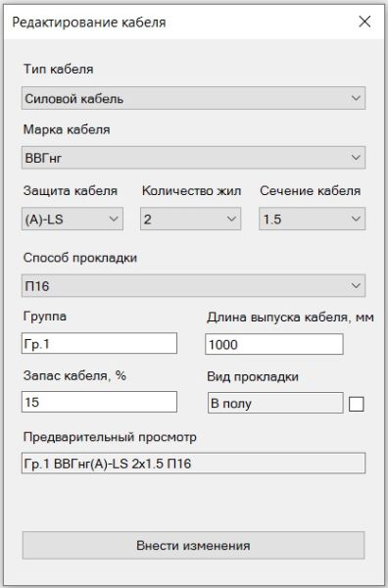Screen dimensions: 388x588
Task: Click the Редактирование кабеля title text
Action: pyautogui.click(x=89, y=23)
